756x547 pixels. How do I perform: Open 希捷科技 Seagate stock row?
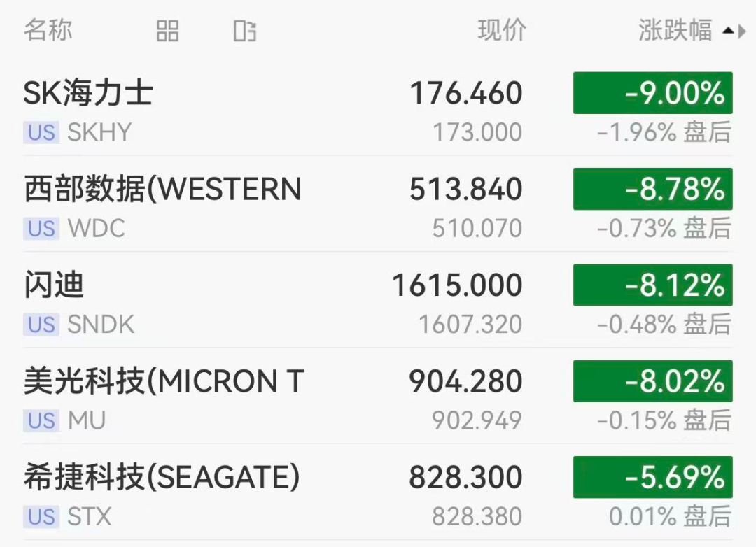coord(377,492)
